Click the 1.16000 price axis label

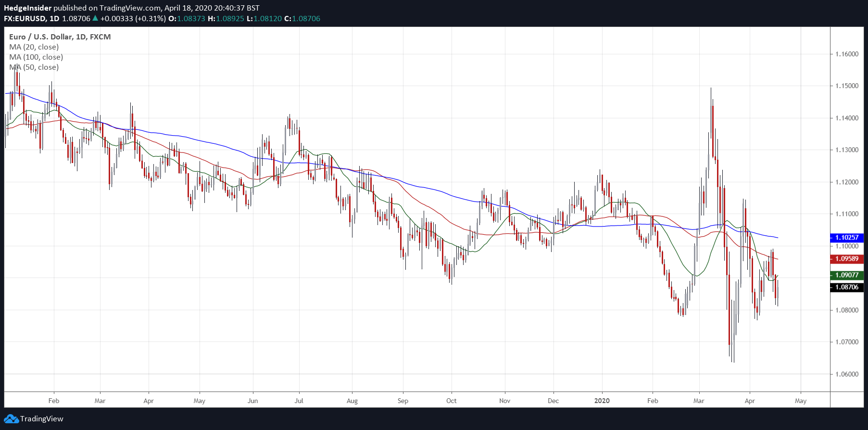846,54
